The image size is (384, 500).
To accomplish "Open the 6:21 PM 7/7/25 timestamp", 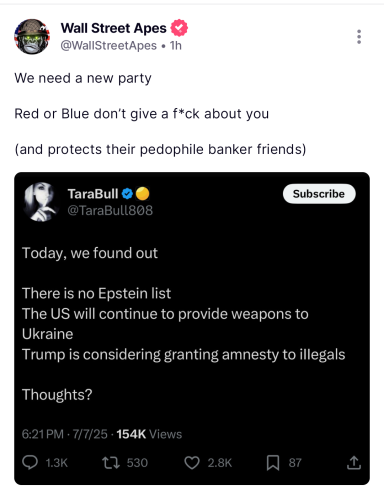I will click(65, 434).
